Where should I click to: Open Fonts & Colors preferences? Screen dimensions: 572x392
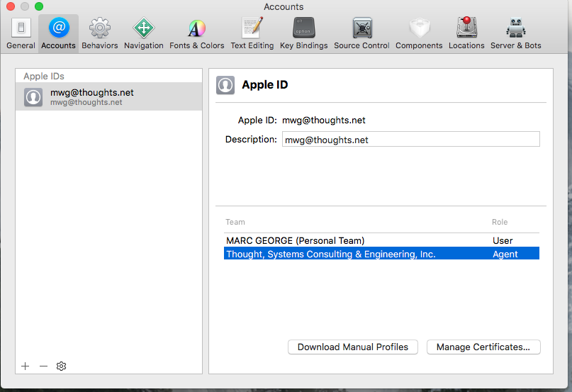point(196,33)
